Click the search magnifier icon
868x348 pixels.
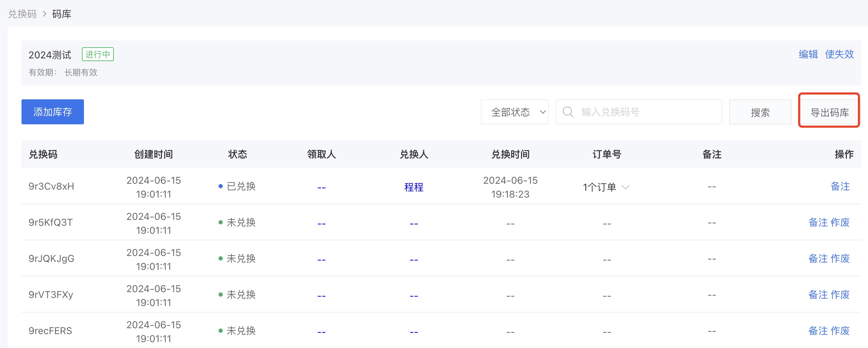pos(568,112)
